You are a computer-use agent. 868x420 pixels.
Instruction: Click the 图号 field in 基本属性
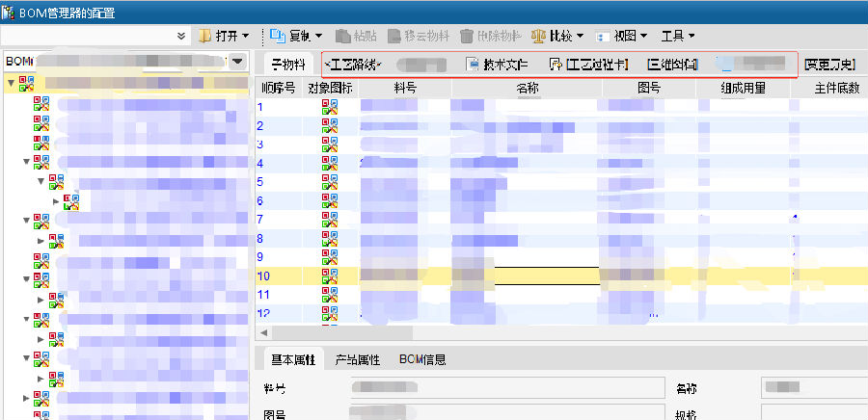click(507, 413)
